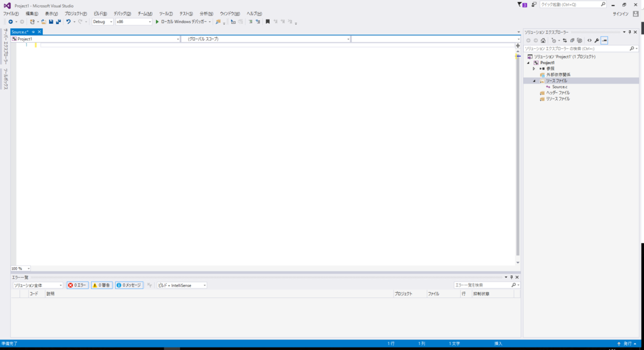Open the 100 % zoom dropdown
The image size is (644, 350).
(21, 268)
